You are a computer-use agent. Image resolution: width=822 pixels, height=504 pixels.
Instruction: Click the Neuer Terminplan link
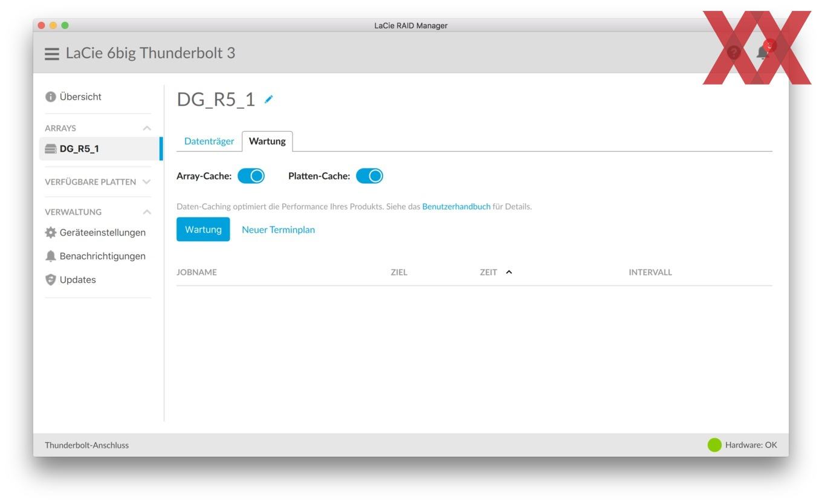pos(278,230)
